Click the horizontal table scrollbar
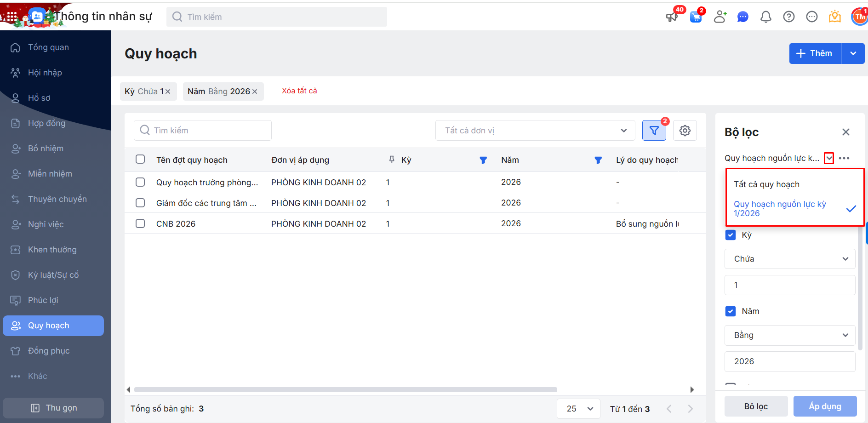 [x=345, y=389]
